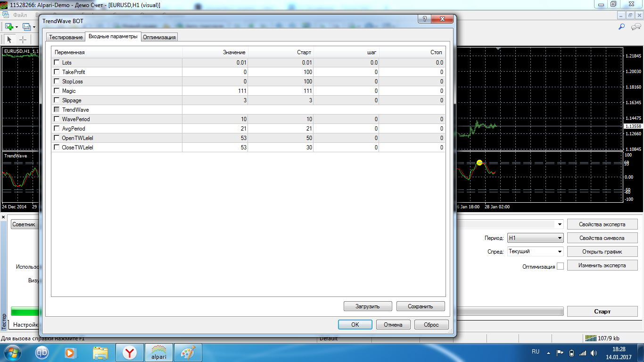
Task: Expand the profiles toolbar dropdown arrow
Action: point(34,27)
